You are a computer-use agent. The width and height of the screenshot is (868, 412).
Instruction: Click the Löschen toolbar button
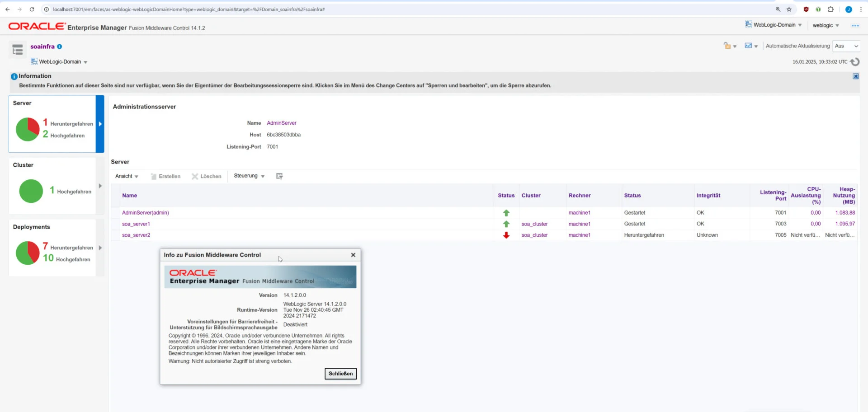(x=207, y=177)
